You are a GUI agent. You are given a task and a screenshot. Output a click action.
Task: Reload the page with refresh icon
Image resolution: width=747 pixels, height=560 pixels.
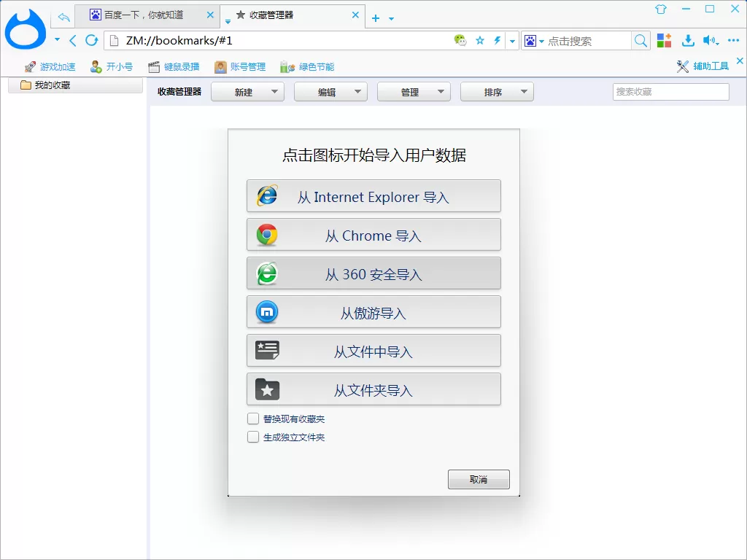(x=91, y=41)
